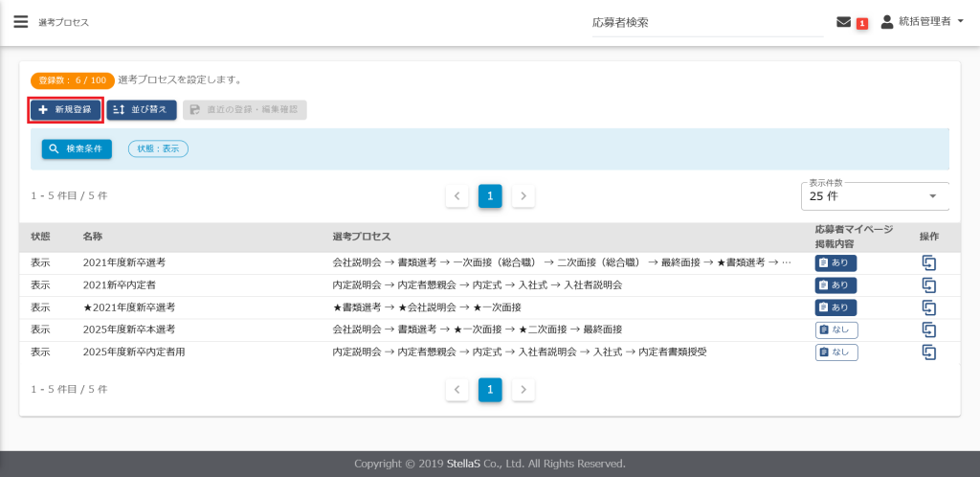
Task: Open the hamburger navigation menu
Action: click(x=20, y=22)
